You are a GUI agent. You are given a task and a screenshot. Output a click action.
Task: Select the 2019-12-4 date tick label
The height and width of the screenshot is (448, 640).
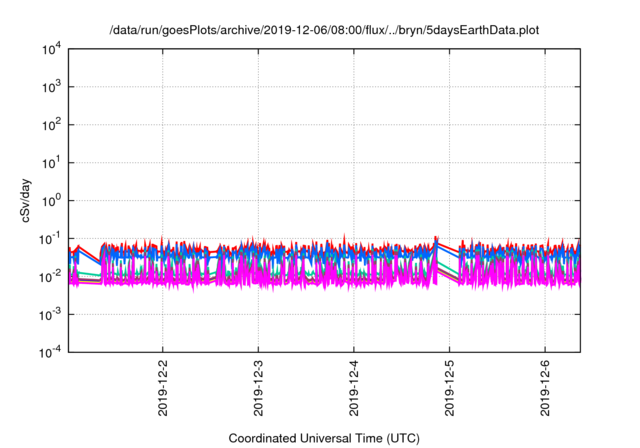pyautogui.click(x=353, y=388)
